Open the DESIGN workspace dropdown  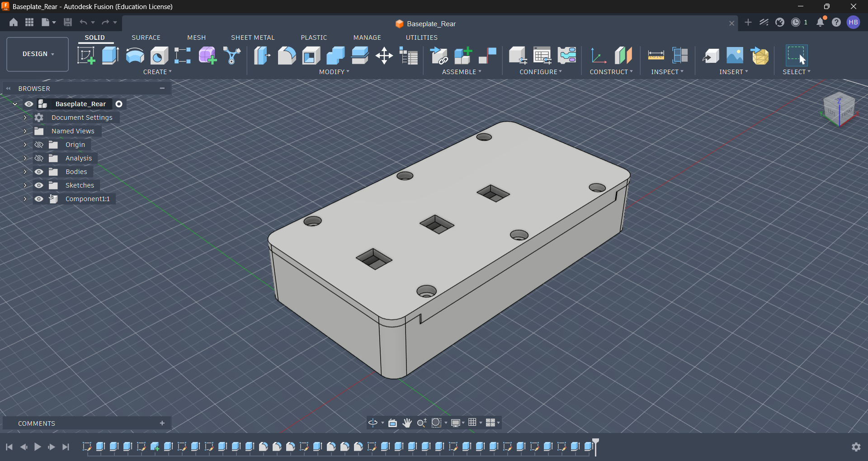38,54
